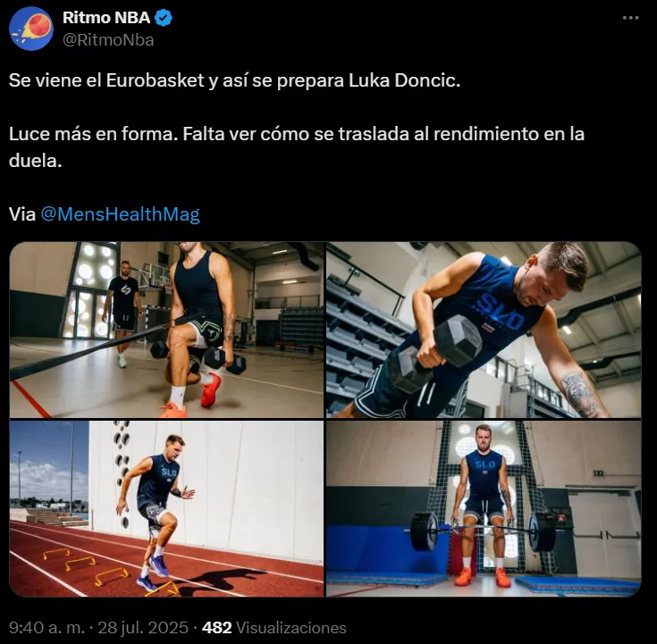Click the Eurobasket sentence in the tweet

(234, 80)
